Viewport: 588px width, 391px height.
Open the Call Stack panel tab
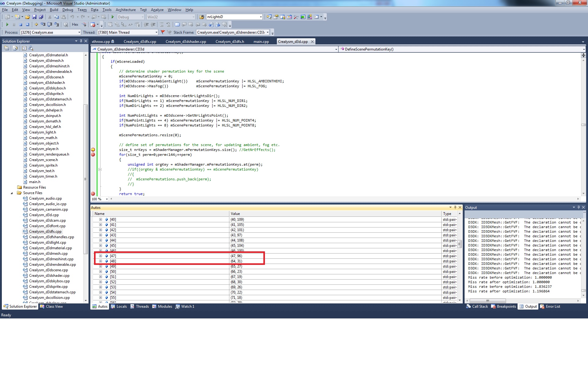click(477, 306)
